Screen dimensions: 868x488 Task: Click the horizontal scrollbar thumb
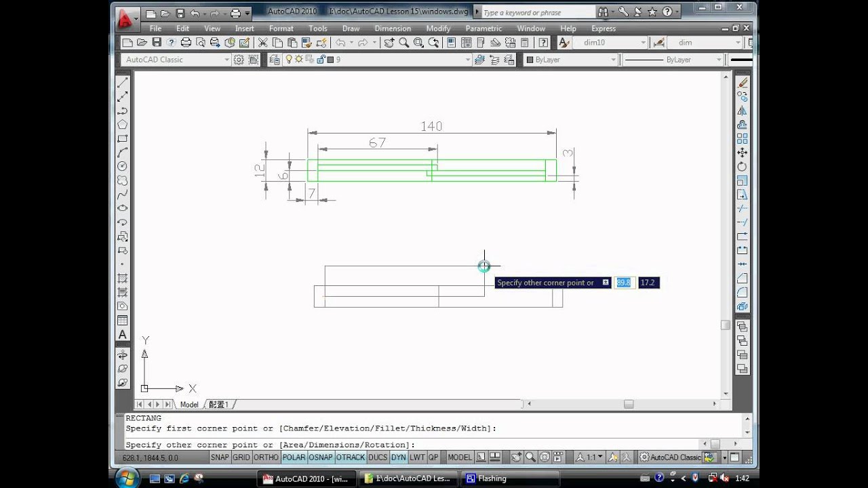629,404
